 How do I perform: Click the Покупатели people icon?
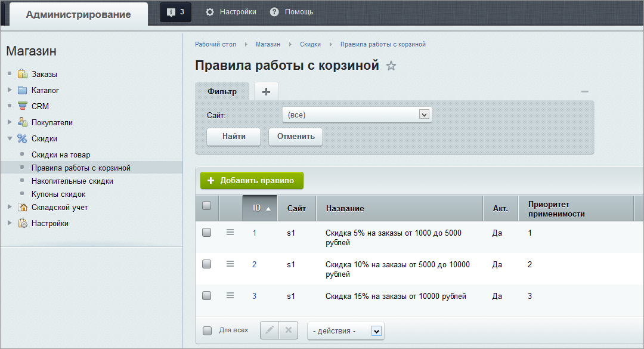[x=23, y=122]
